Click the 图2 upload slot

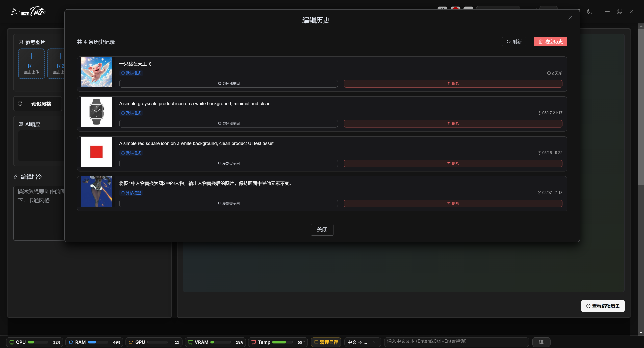(x=56, y=64)
